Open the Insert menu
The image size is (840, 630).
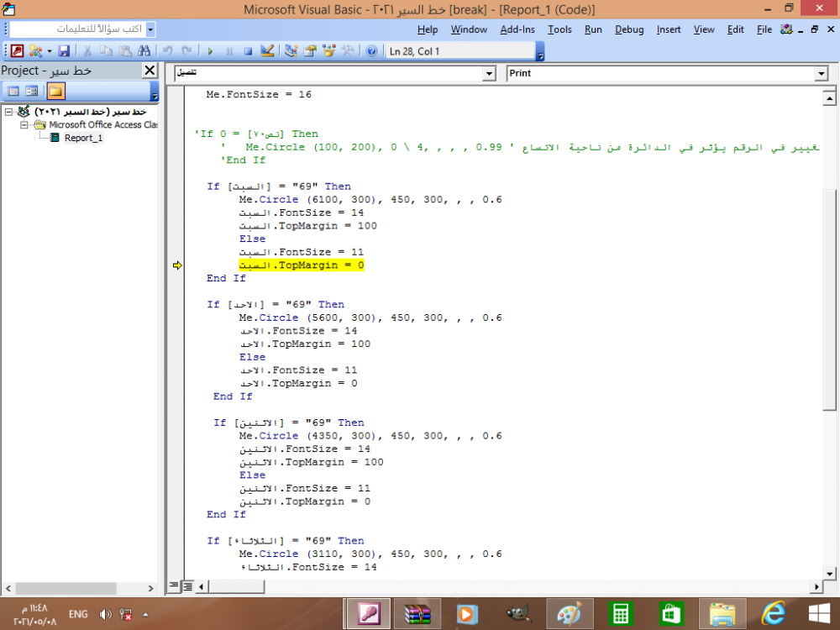tap(669, 29)
